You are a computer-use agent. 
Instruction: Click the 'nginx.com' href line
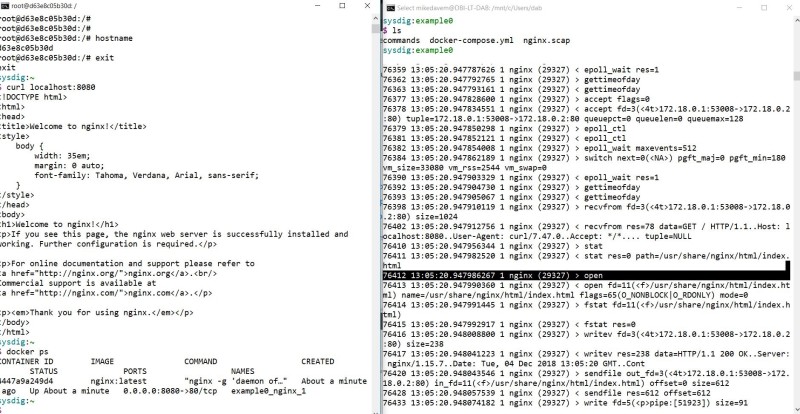pos(106,293)
